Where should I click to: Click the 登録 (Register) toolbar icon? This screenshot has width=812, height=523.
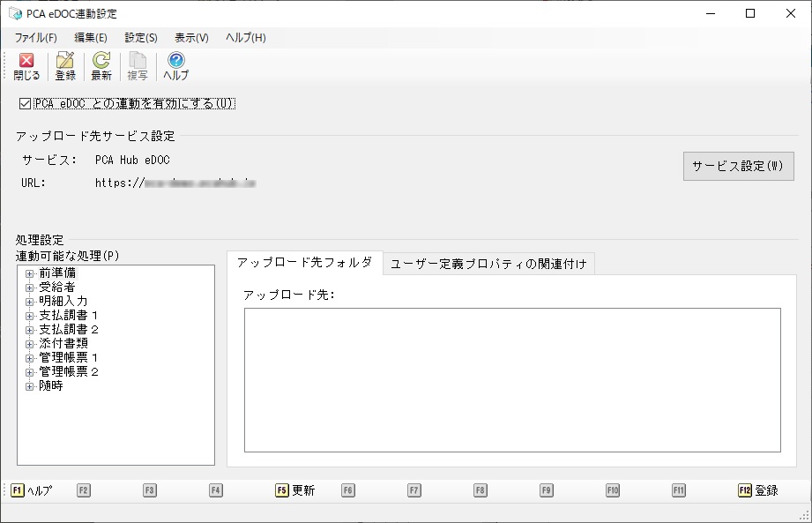click(x=65, y=66)
